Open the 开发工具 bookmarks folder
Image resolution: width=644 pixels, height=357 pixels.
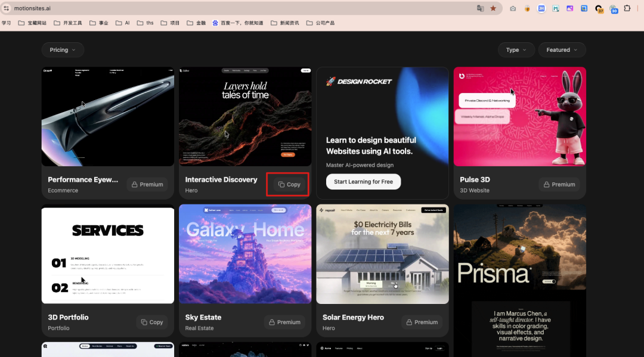pyautogui.click(x=68, y=23)
